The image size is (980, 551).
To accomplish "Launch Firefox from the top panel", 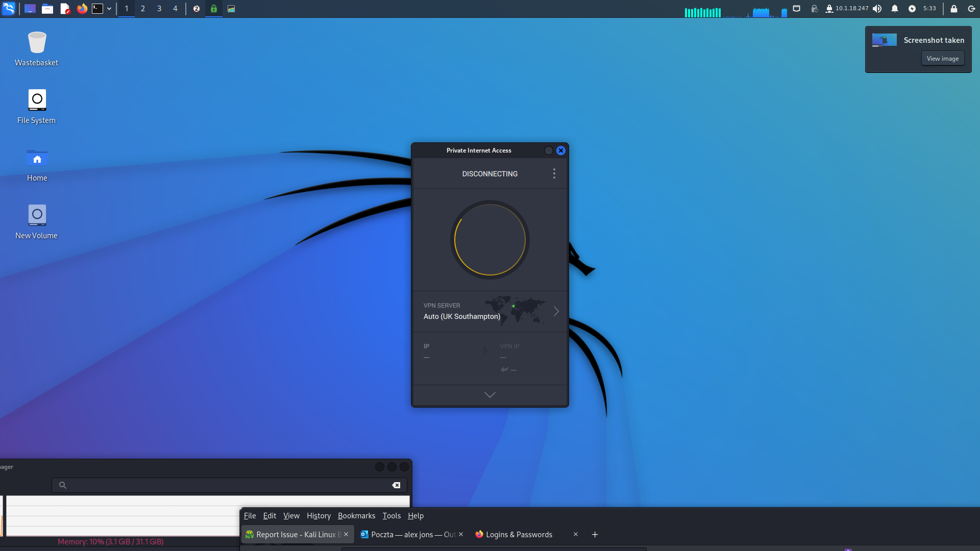I will (82, 9).
